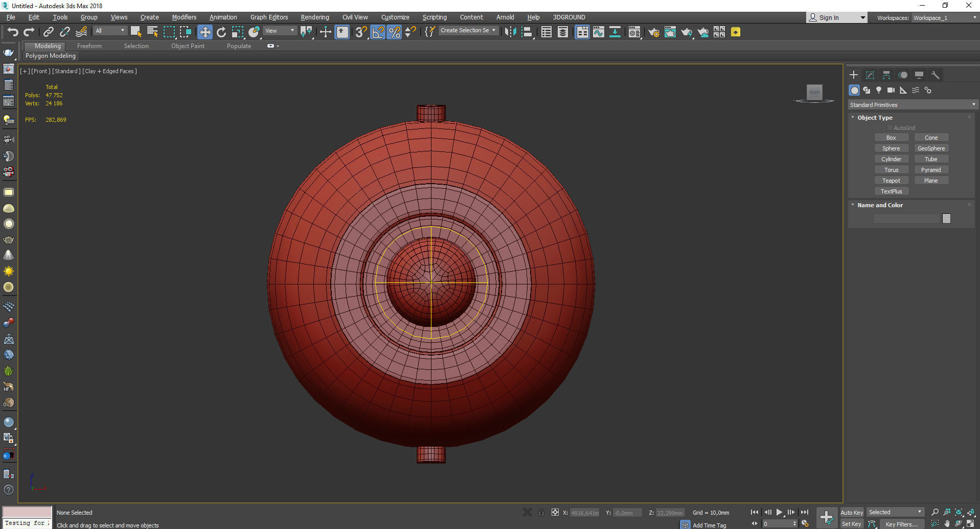Click the Render in the Cloud teapot icon
Image resolution: width=980 pixels, height=529 pixels.
coord(703,32)
